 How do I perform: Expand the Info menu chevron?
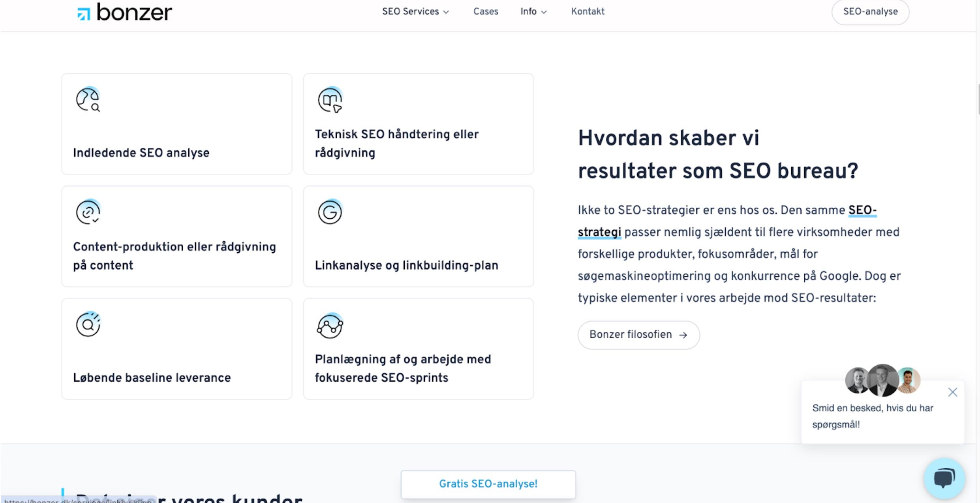544,12
